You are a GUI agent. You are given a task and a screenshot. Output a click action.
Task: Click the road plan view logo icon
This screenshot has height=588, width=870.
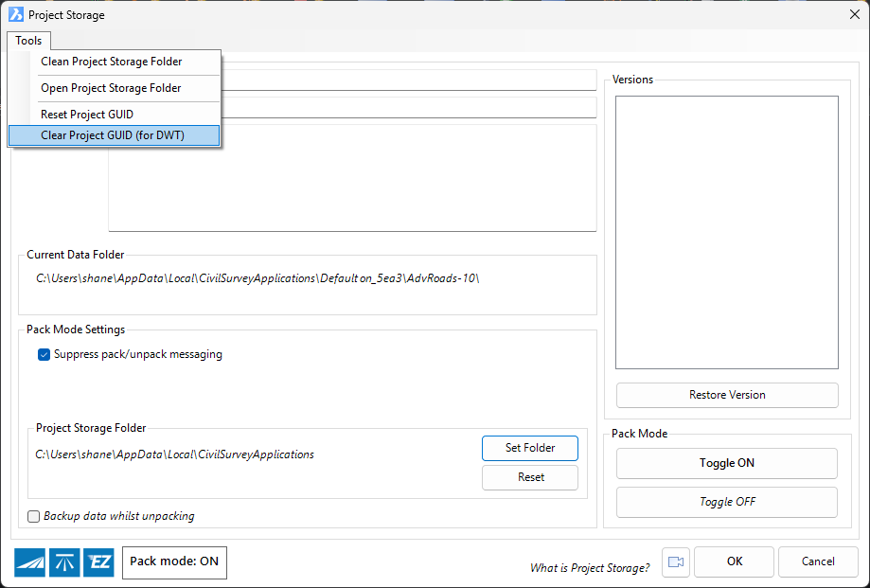(63, 562)
